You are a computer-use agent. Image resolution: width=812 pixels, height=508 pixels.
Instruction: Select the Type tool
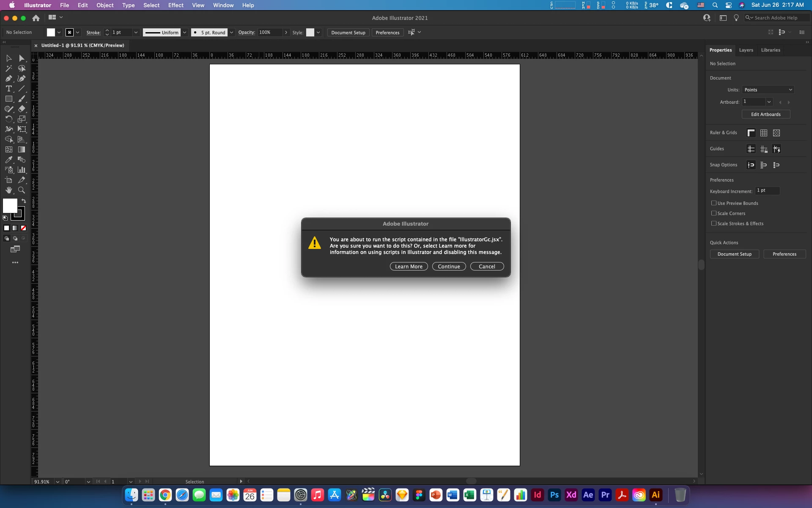(8, 88)
